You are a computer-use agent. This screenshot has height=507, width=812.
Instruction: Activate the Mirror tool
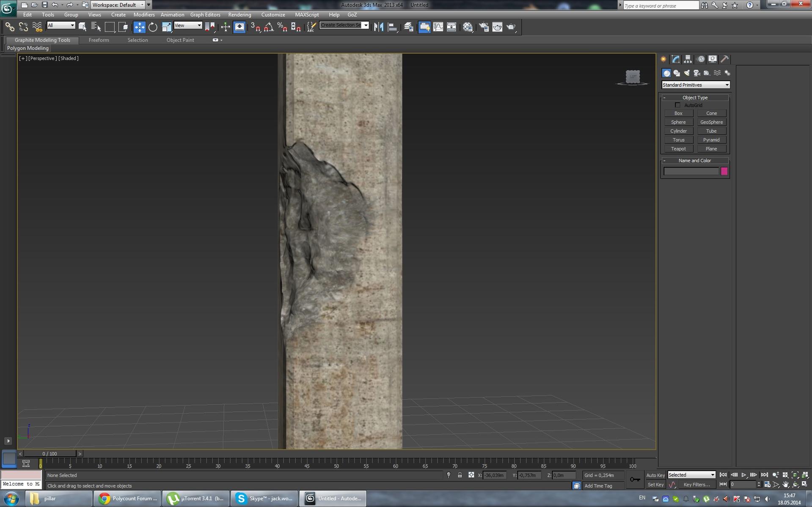point(379,27)
